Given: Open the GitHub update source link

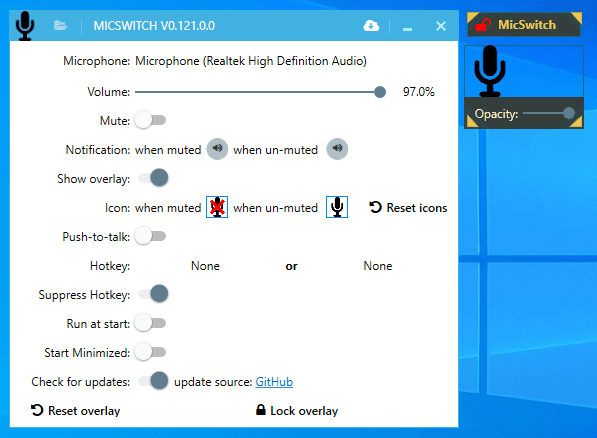Looking at the screenshot, I should (274, 382).
